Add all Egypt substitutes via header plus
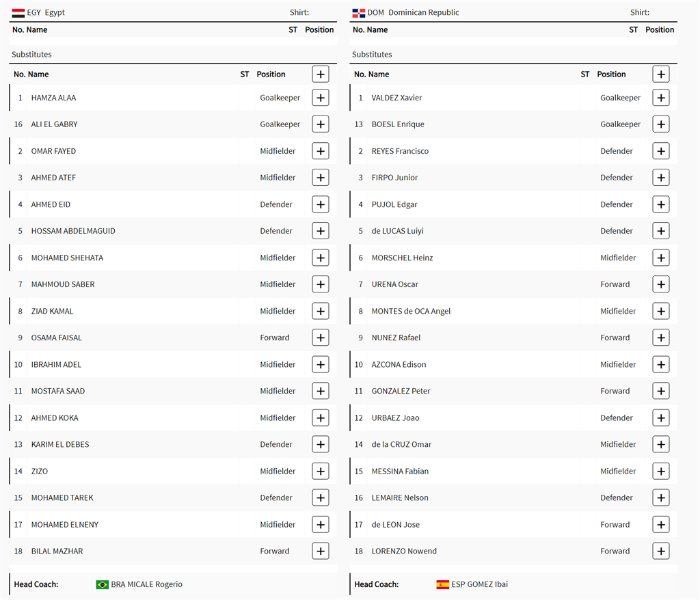The height and width of the screenshot is (600, 700). [321, 74]
